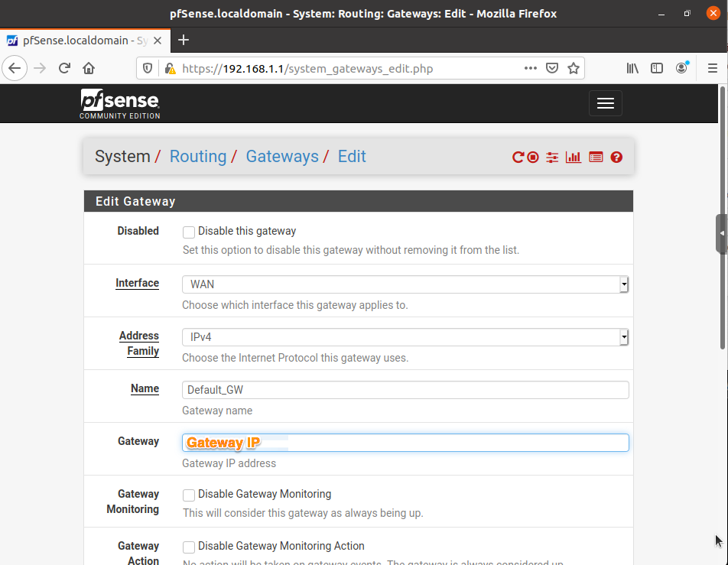
Task: Enable the Disable this gateway checkbox
Action: [x=187, y=232]
